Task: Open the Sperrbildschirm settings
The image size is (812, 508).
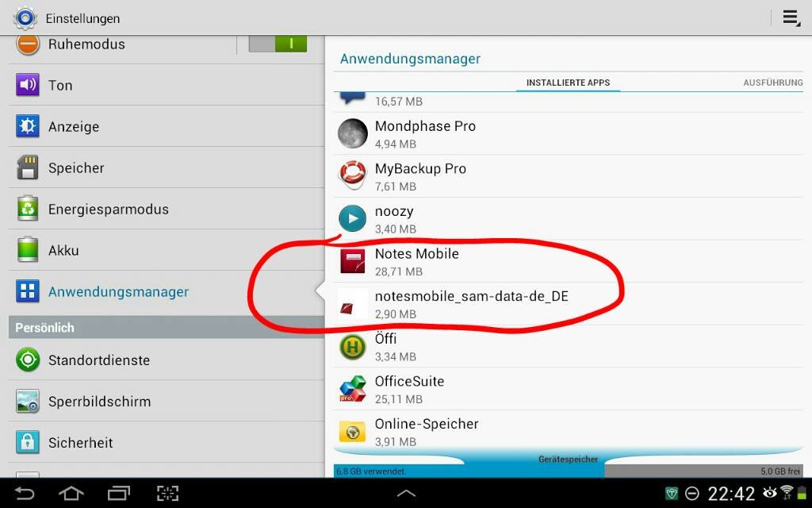Action: (x=167, y=401)
